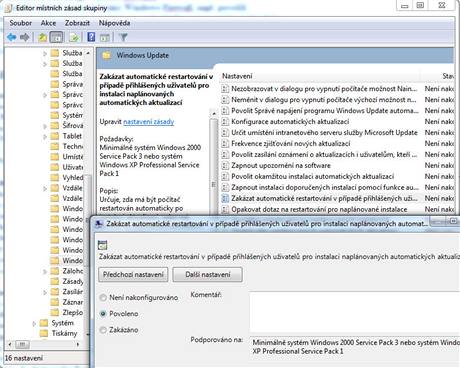Click the Back arrow toolbar icon
This screenshot has width=460, height=368.
click(12, 37)
